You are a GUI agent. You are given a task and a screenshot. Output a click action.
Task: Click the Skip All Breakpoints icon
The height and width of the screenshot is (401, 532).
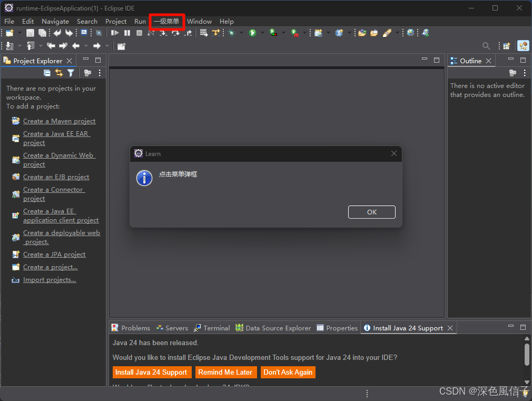(x=98, y=33)
